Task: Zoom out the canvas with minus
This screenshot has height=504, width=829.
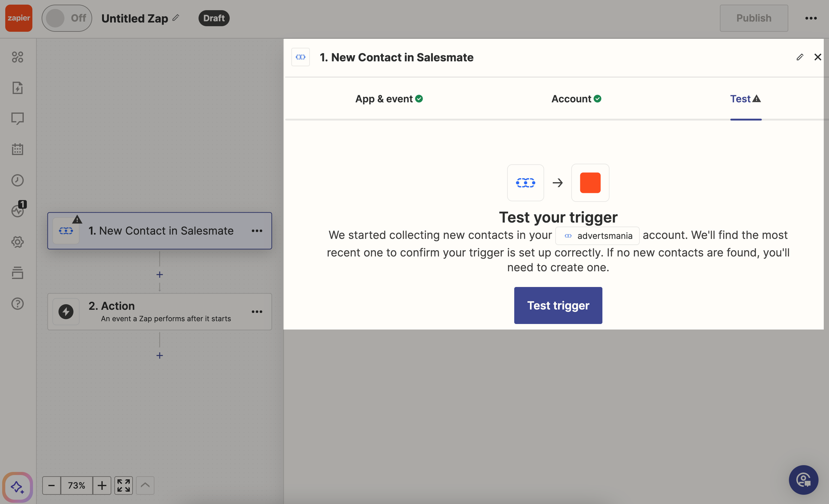Action: (x=51, y=486)
